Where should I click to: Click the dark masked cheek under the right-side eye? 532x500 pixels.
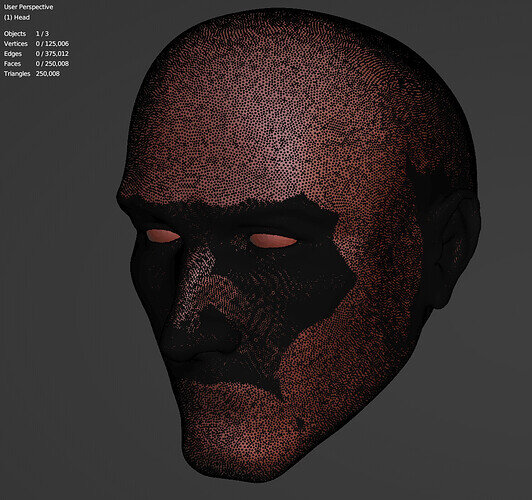click(305, 278)
